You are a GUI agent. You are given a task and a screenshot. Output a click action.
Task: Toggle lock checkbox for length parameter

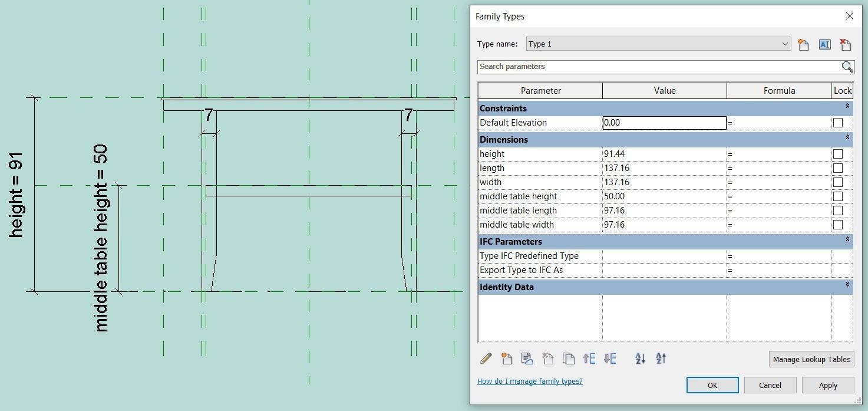838,168
